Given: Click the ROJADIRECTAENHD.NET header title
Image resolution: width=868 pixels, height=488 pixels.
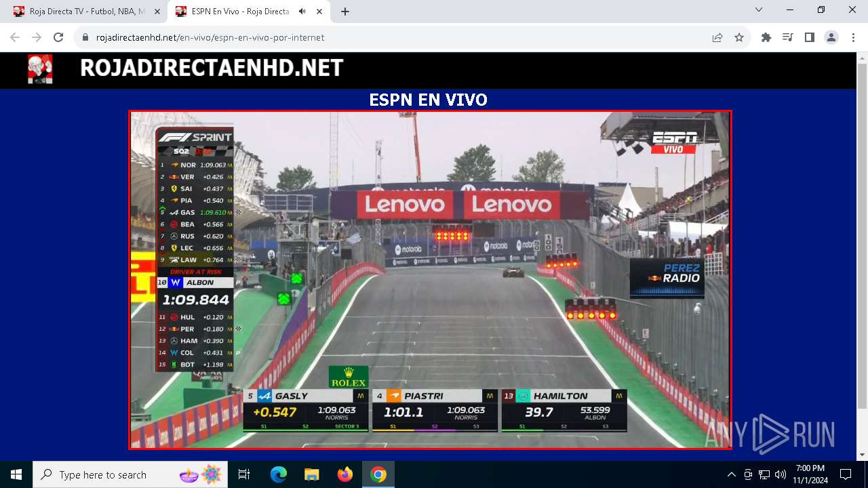Looking at the screenshot, I should (212, 68).
